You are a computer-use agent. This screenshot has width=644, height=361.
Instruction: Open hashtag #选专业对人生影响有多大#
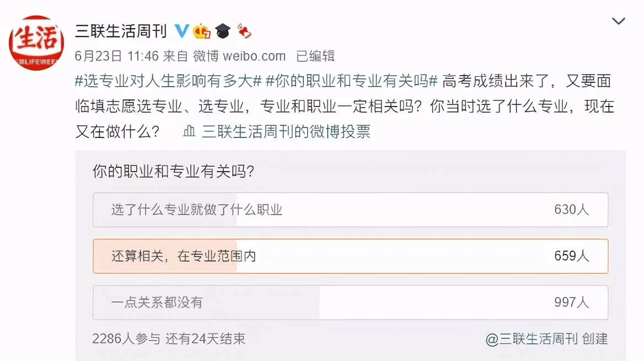click(168, 81)
